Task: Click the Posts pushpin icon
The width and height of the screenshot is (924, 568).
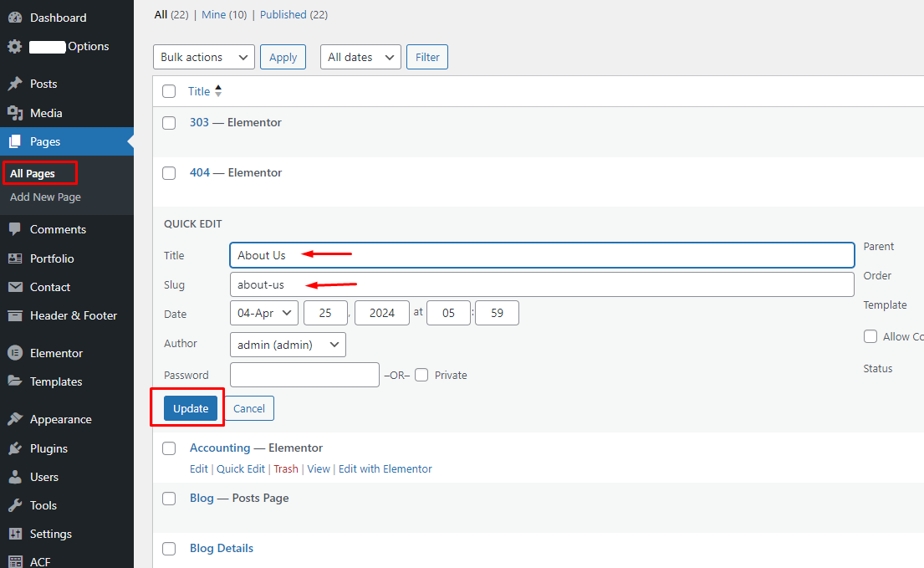Action: click(x=15, y=84)
